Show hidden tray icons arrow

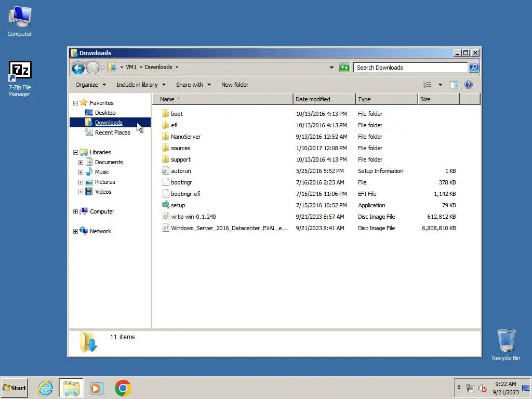point(459,388)
